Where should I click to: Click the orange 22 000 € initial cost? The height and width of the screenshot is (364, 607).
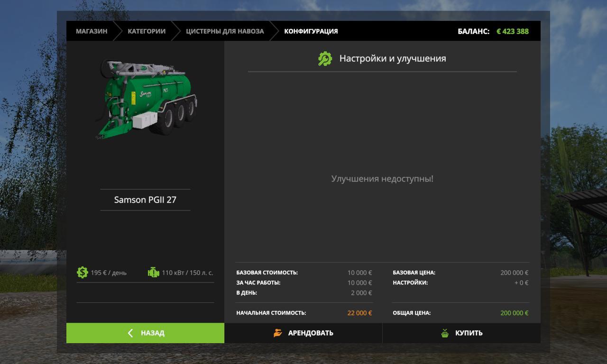[x=359, y=313]
